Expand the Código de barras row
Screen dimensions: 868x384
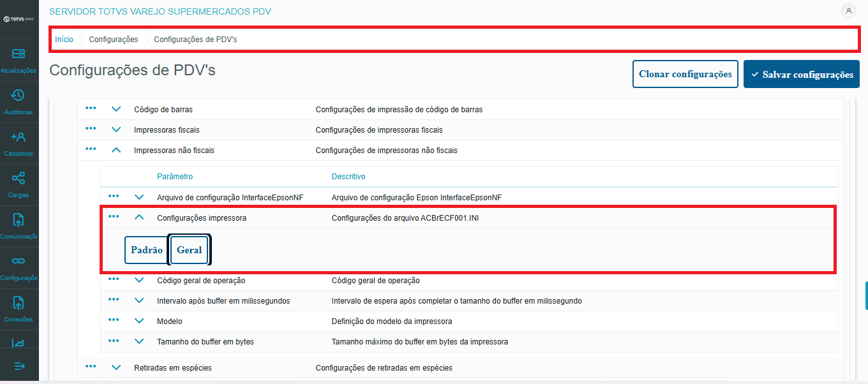click(116, 109)
